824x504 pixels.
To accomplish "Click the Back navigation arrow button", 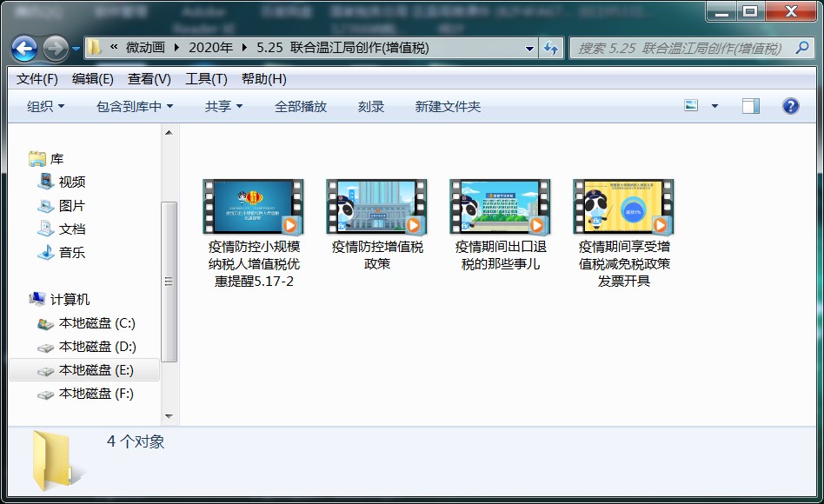I will [24, 49].
